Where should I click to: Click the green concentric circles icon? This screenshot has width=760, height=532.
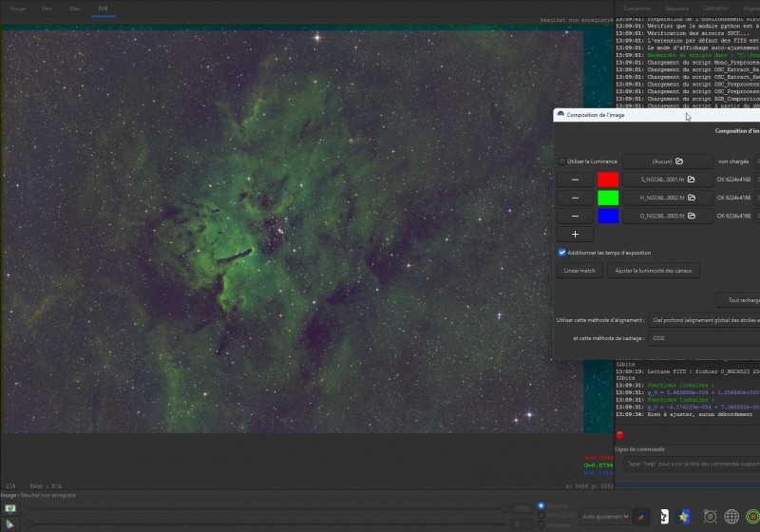click(752, 517)
